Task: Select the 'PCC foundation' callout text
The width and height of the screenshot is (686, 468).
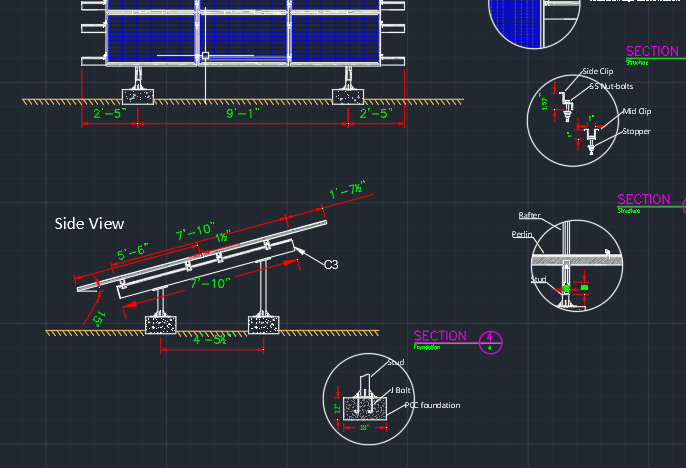Action: [x=432, y=405]
